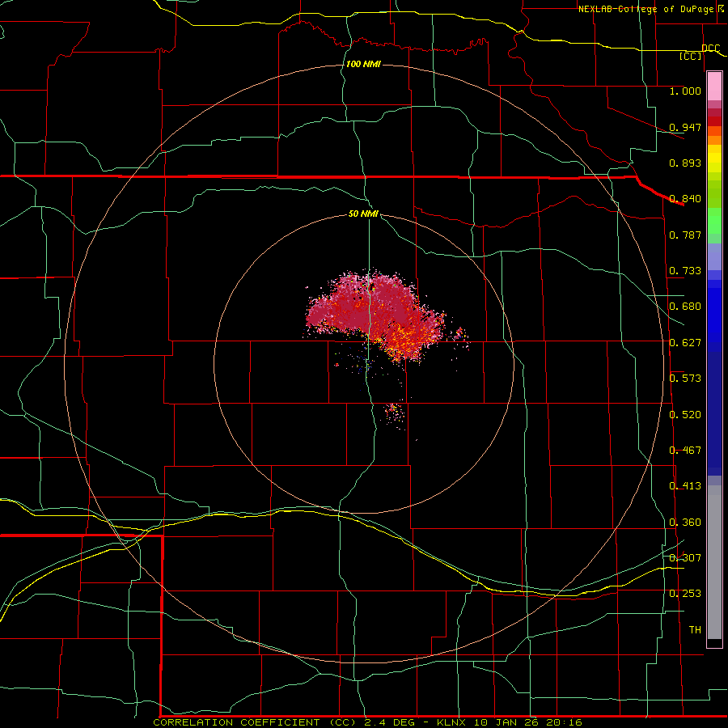728x728 pixels.
Task: Select the 0.253 legend value
Action: tap(685, 594)
